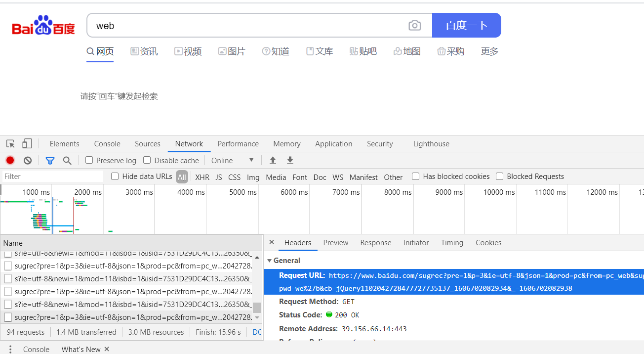Open 图片 image search category
The height and width of the screenshot is (354, 644).
tap(232, 51)
